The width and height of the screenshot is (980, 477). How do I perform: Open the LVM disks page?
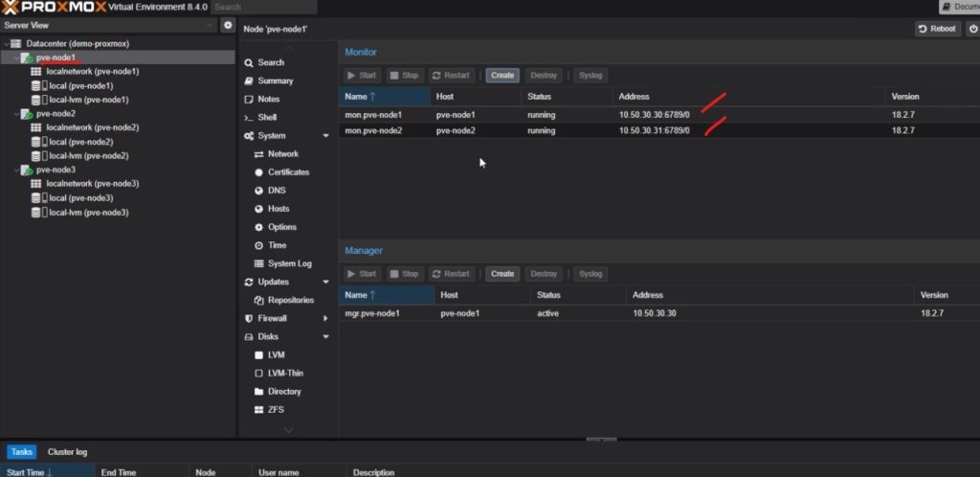pyautogui.click(x=277, y=354)
